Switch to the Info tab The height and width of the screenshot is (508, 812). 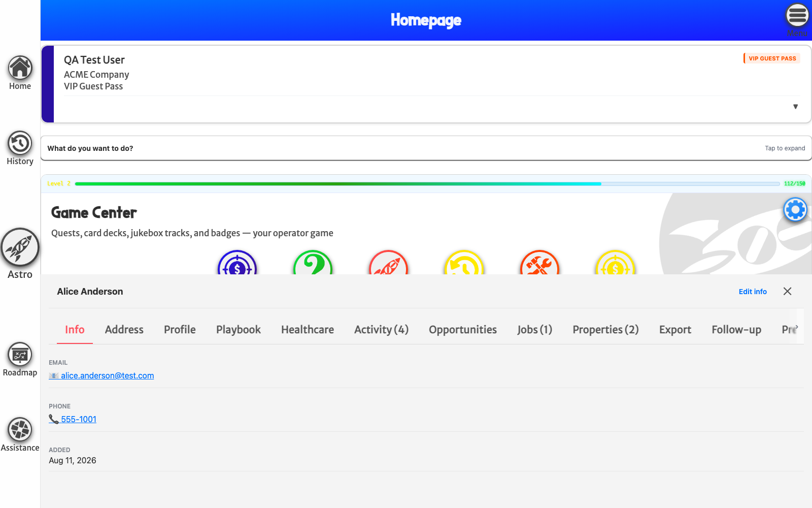click(x=75, y=329)
